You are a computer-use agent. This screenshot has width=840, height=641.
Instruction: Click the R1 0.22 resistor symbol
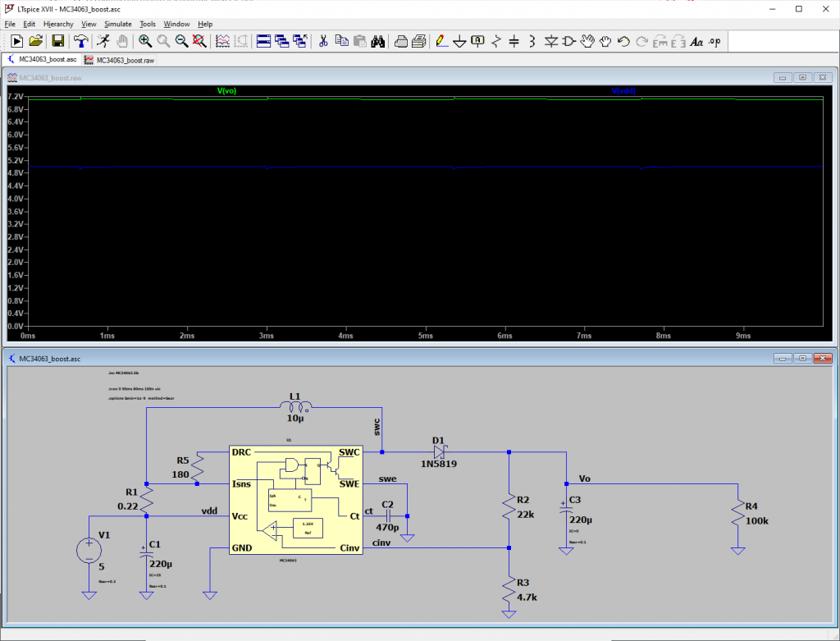[146, 500]
